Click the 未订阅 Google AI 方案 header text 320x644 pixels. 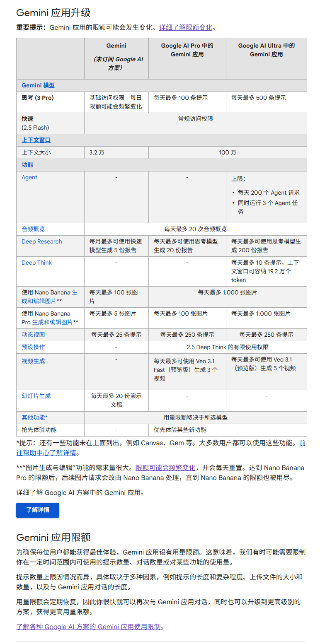coord(116,63)
